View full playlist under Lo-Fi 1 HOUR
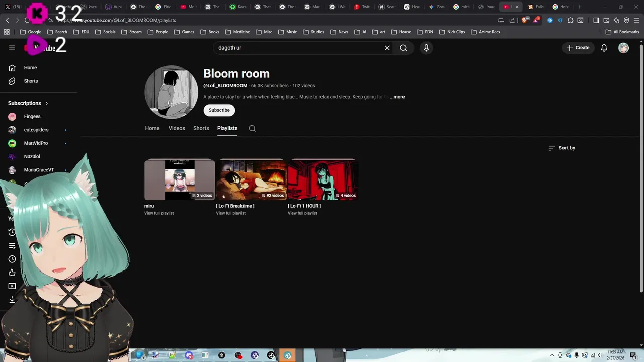Image resolution: width=644 pixels, height=362 pixels. (302, 213)
